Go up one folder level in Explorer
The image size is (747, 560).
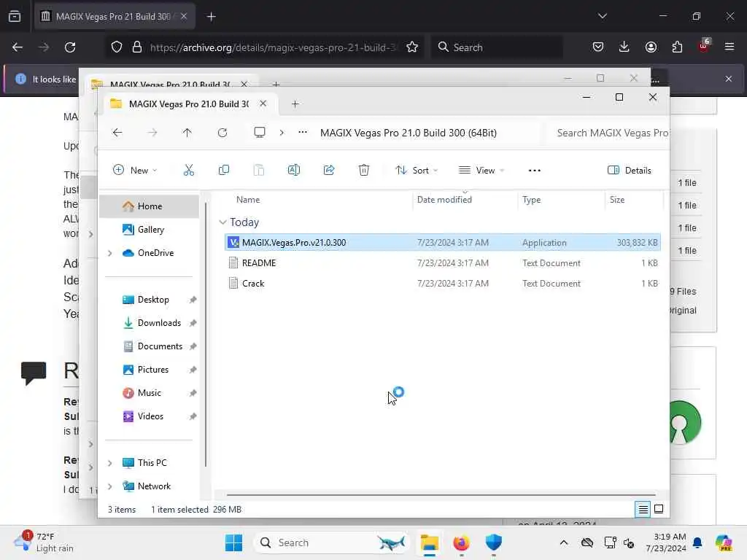click(x=187, y=133)
